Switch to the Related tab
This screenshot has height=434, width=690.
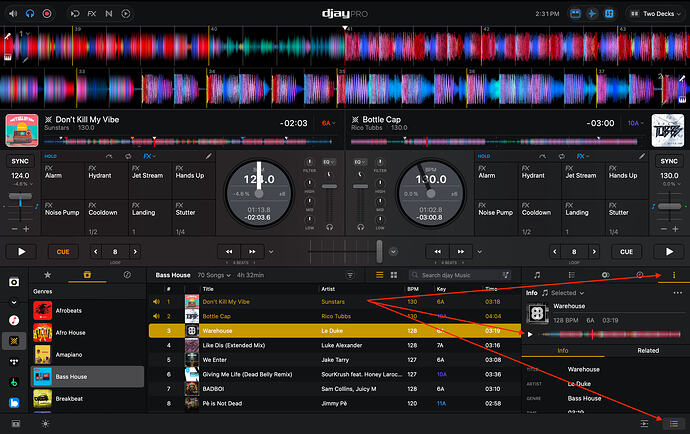pos(648,350)
